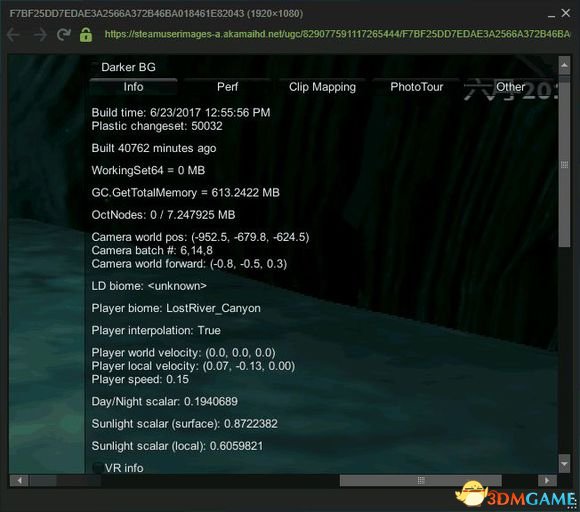
Task: Switch to the Other tab
Action: click(x=510, y=87)
